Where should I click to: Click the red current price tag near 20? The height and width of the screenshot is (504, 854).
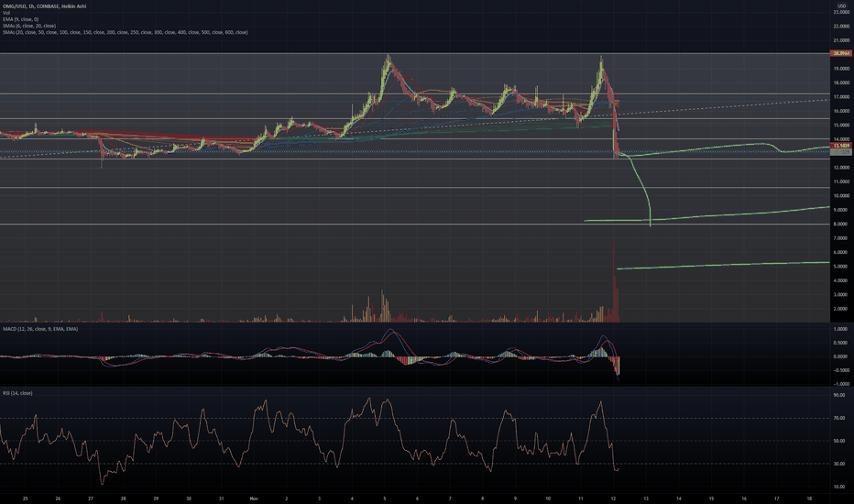pos(840,53)
